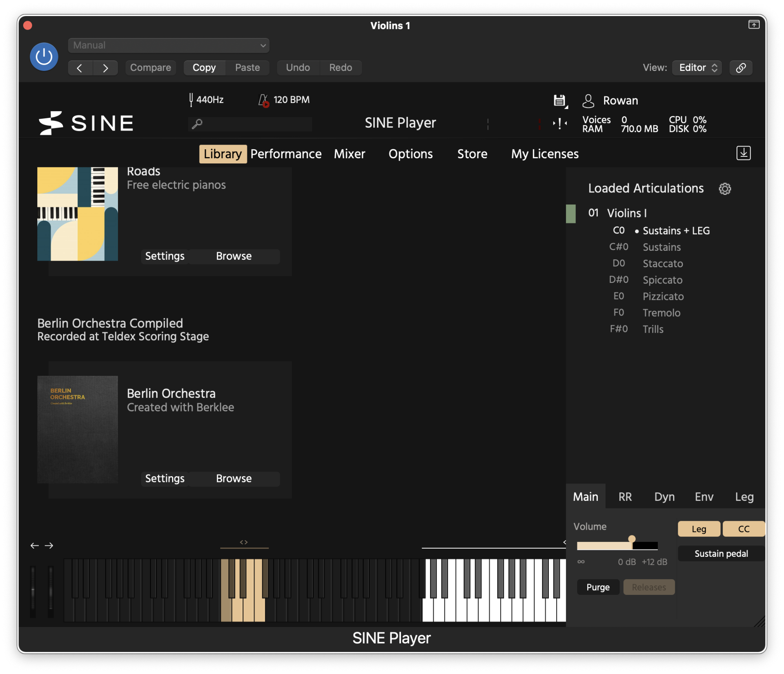784x674 pixels.
Task: Click the save preset floppy icon
Action: click(x=560, y=101)
